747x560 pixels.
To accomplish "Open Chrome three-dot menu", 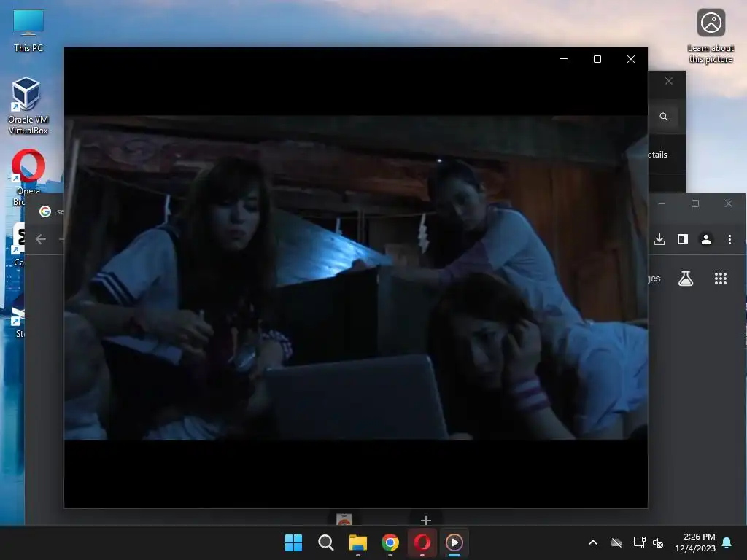I will tap(729, 239).
